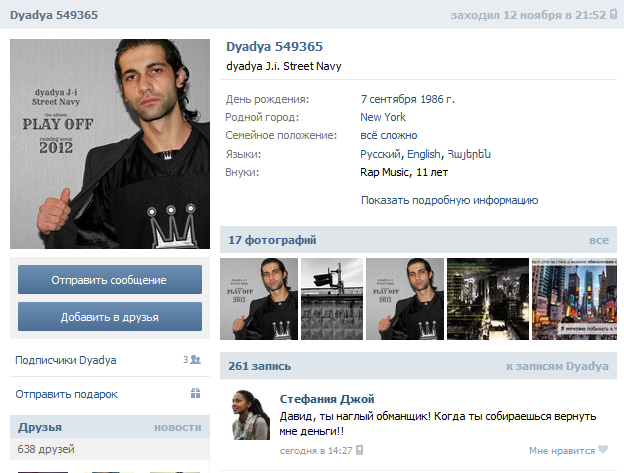
Task: Expand Показать подробную информацию
Action: (449, 200)
